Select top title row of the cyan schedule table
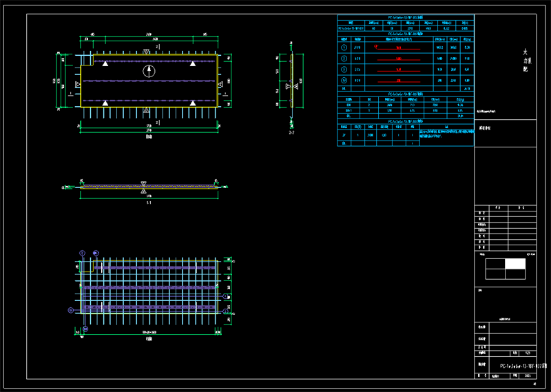 (406, 17)
